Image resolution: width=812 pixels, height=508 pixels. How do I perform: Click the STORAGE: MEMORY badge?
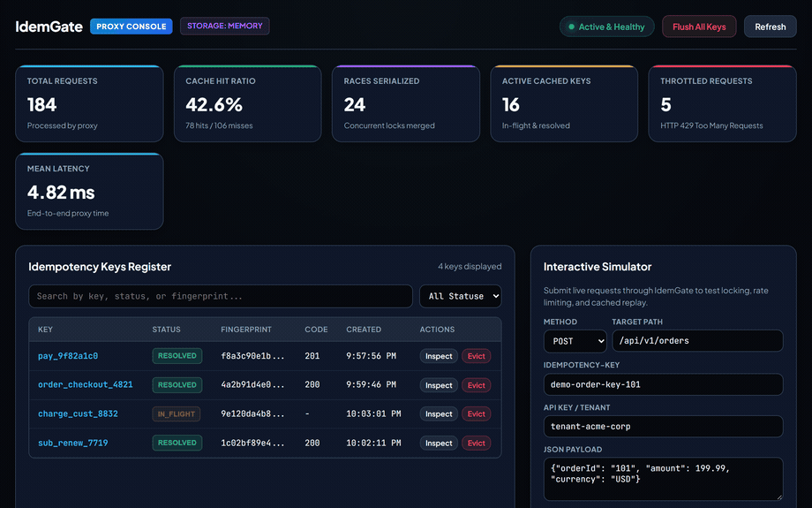[225, 26]
